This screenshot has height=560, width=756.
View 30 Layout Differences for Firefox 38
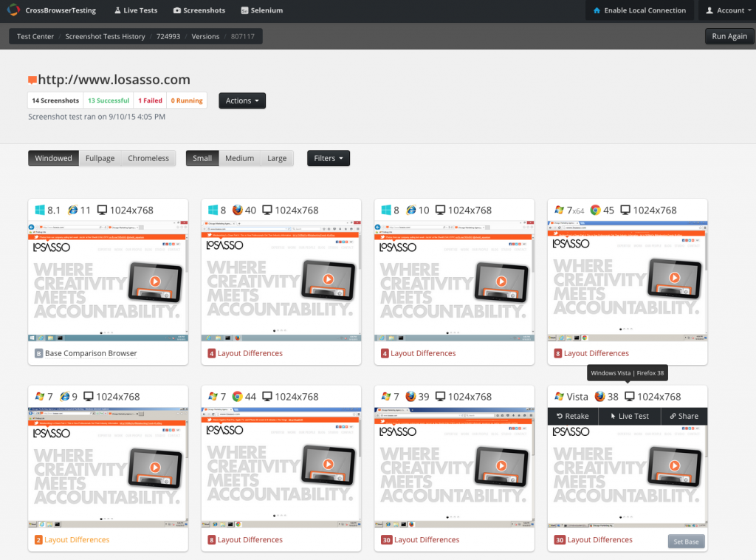[x=593, y=540]
